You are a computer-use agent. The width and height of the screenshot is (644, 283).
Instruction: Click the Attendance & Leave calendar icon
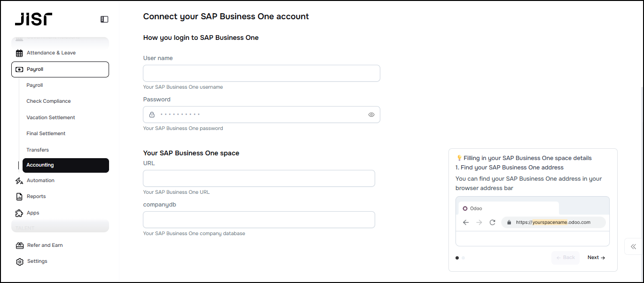point(19,53)
